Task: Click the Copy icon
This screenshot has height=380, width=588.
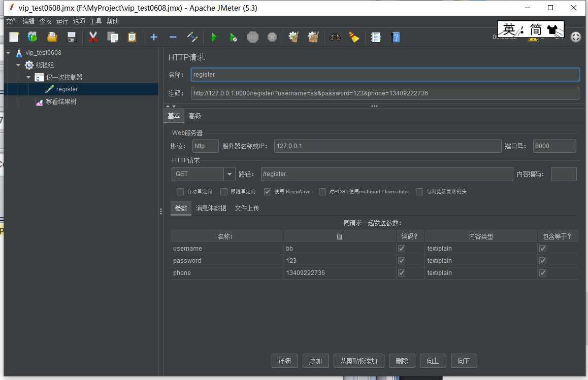Action: pos(113,37)
